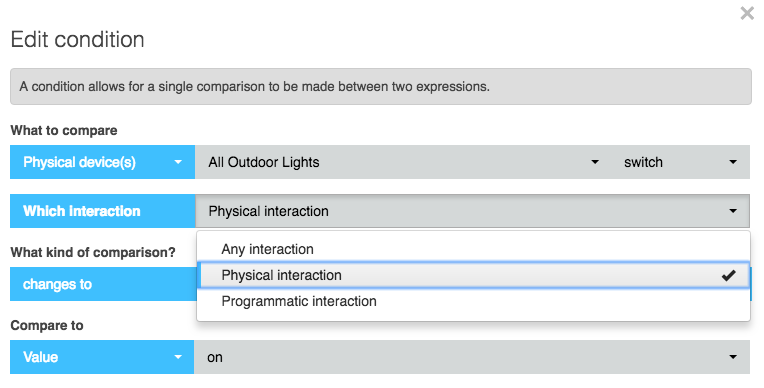This screenshot has height=388, width=764.
Task: Click the caret arrow in All Outdoor Lights field
Action: click(x=595, y=162)
